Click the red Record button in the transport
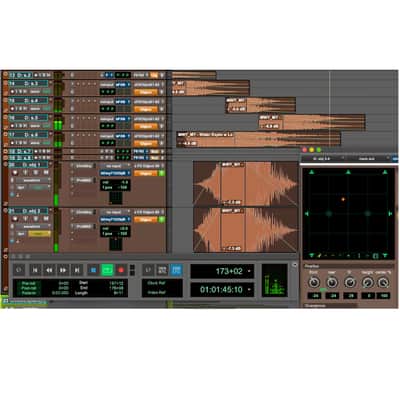The image size is (400, 400). coord(121,270)
